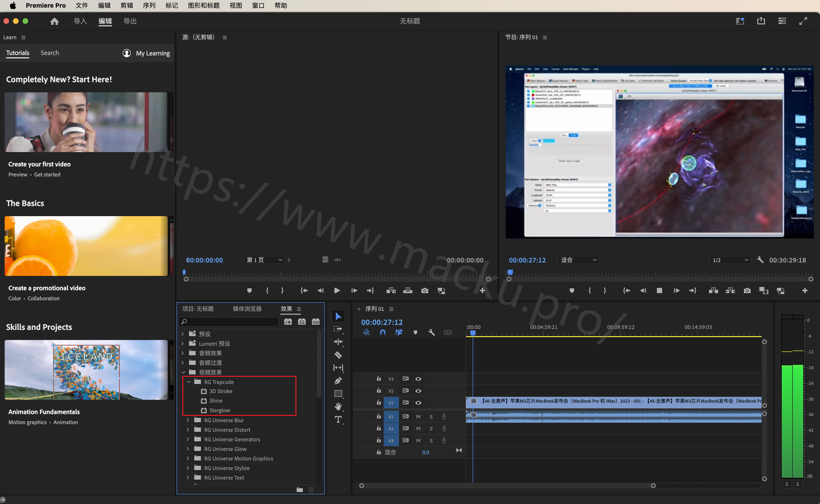Select the Type tool
Image resolution: width=820 pixels, height=504 pixels.
(338, 419)
